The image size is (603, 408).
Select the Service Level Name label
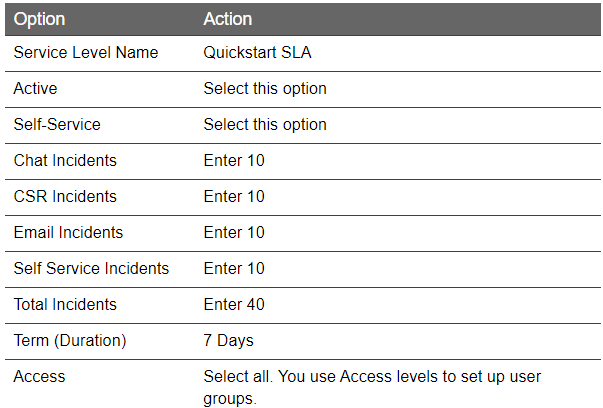[86, 52]
